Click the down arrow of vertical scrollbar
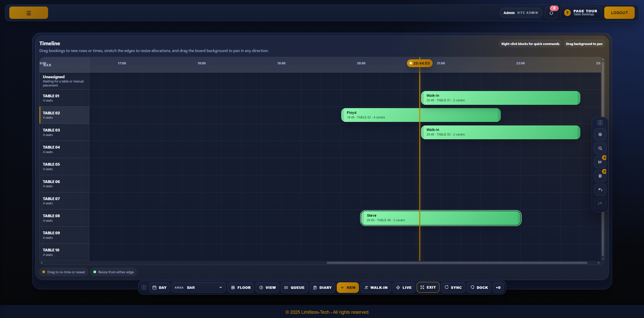 [x=603, y=259]
